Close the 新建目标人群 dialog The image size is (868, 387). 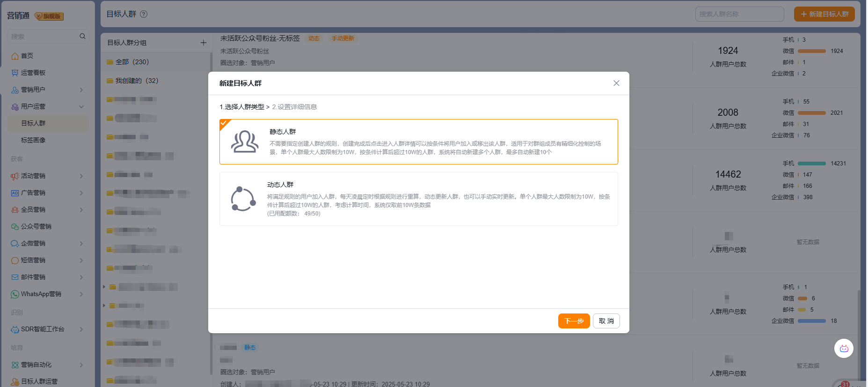(x=616, y=83)
